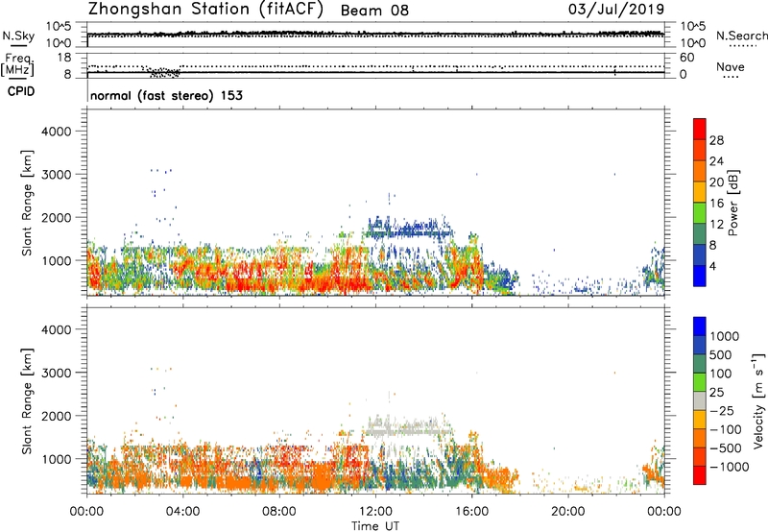Select the 'CPID' row label
The width and height of the screenshot is (768, 532).
21,91
